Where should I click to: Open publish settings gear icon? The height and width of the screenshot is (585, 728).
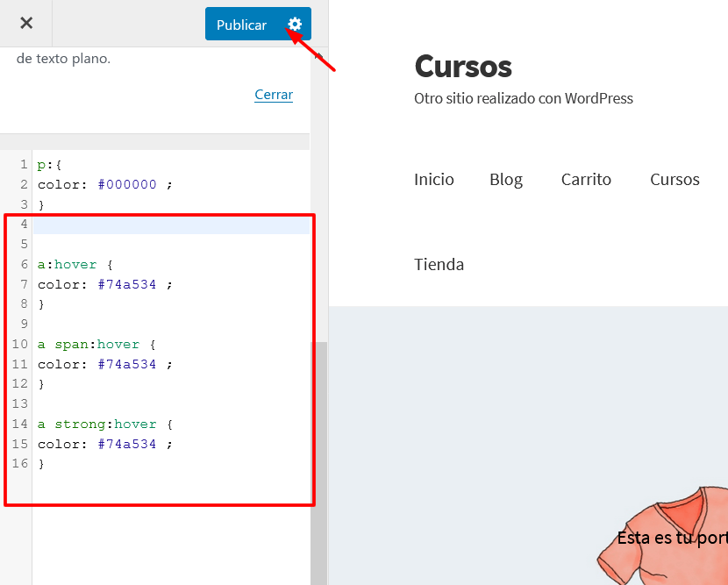point(295,25)
